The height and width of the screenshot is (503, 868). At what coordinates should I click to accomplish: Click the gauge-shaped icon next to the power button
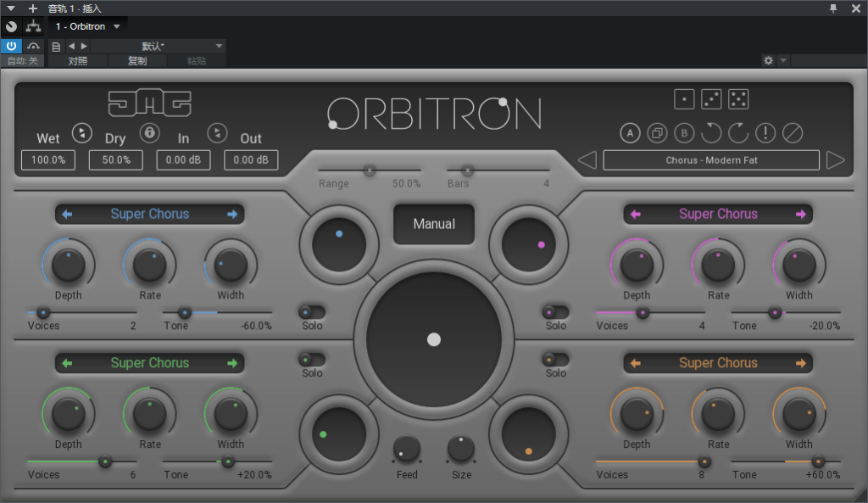coord(33,46)
